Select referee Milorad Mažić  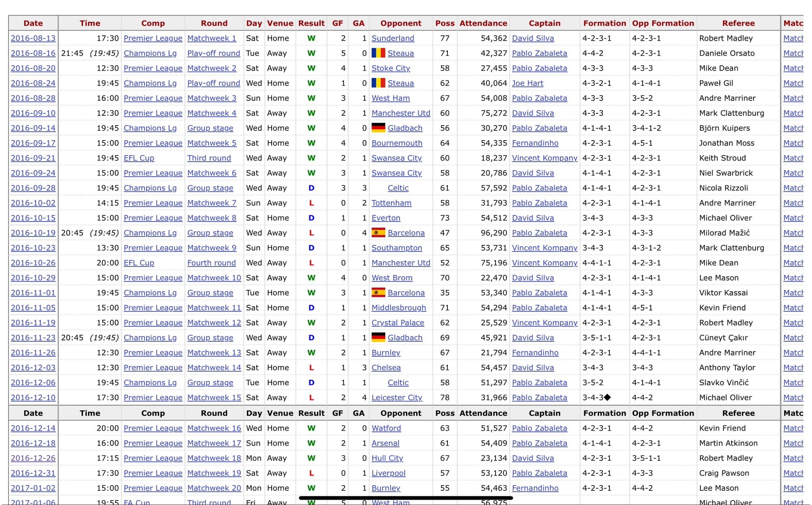click(724, 233)
